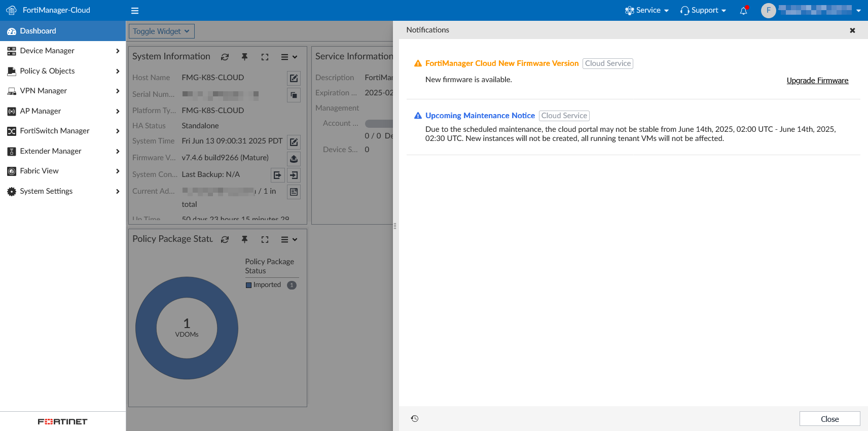Click the firmware upgrade icon
This screenshot has height=431, width=868.
click(x=294, y=159)
